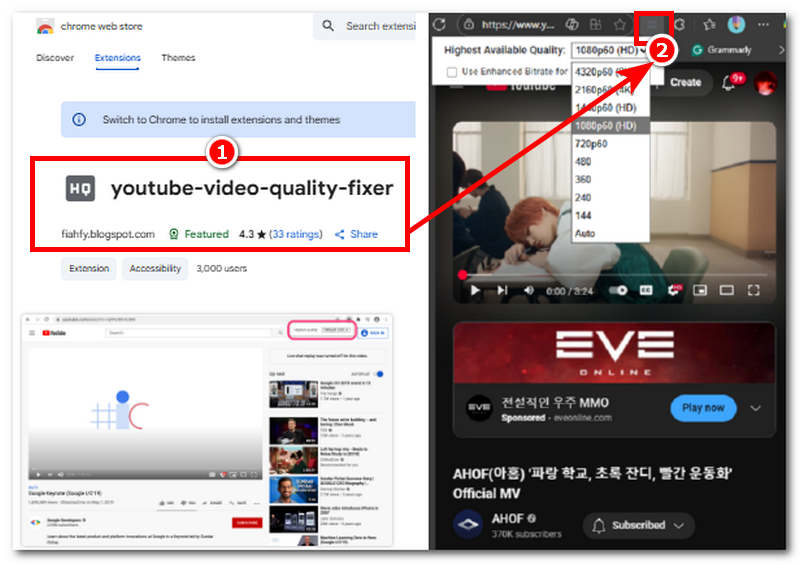Open YouTube notifications bell
This screenshot has width=800, height=564.
(728, 83)
